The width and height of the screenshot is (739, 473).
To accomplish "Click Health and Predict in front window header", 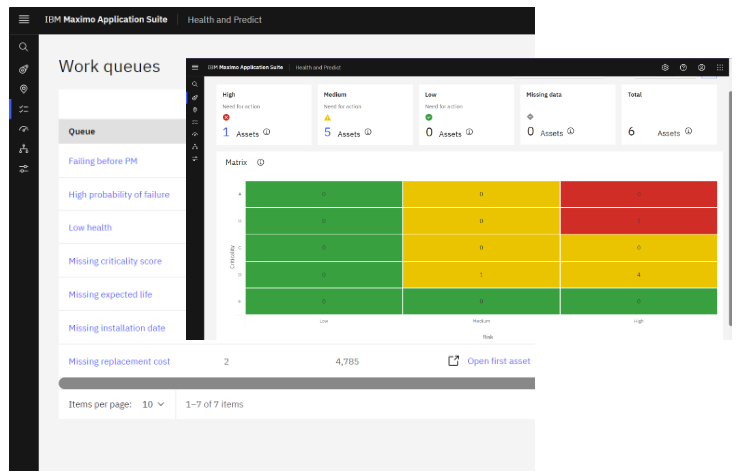I will click(318, 67).
